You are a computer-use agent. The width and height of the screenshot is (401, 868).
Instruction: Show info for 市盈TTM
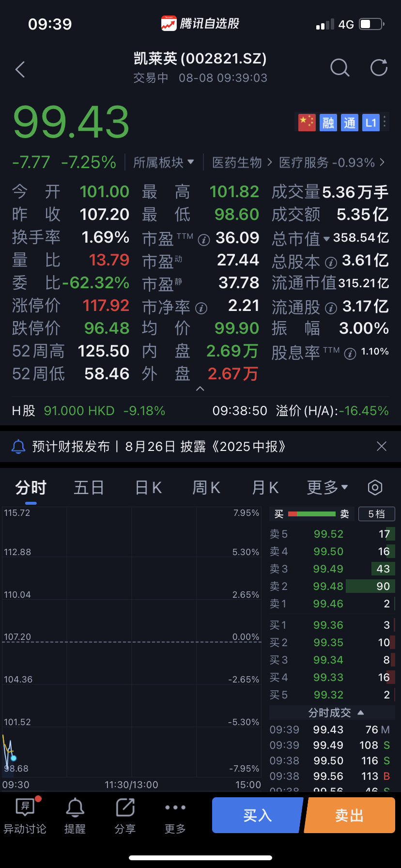[x=204, y=240]
